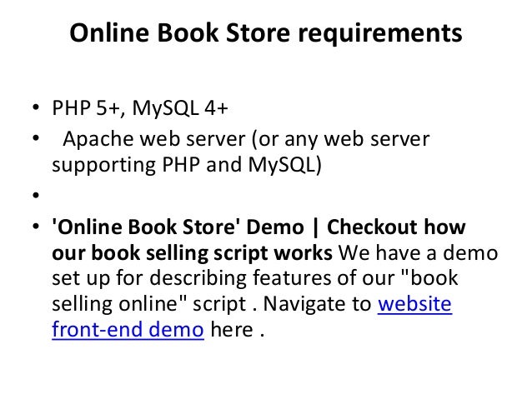Click the 'We have a demo' text
532x399 pixels.
point(419,253)
